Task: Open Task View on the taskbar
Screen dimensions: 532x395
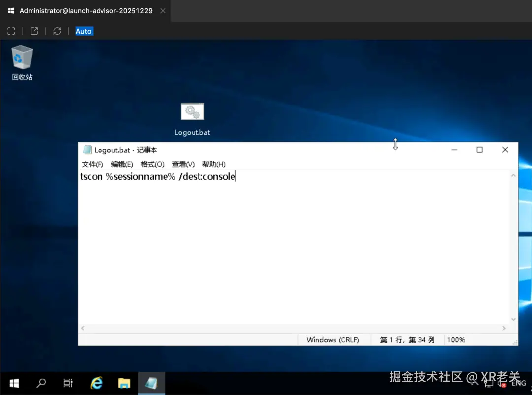Action: (x=68, y=384)
